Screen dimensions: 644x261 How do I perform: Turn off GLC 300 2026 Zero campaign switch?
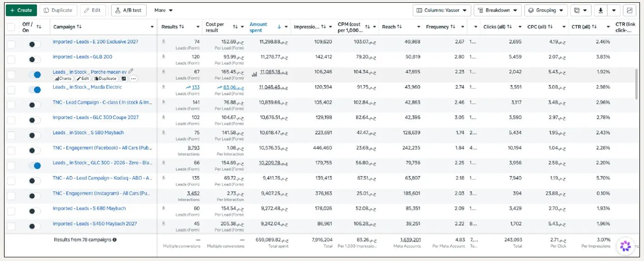[34, 165]
